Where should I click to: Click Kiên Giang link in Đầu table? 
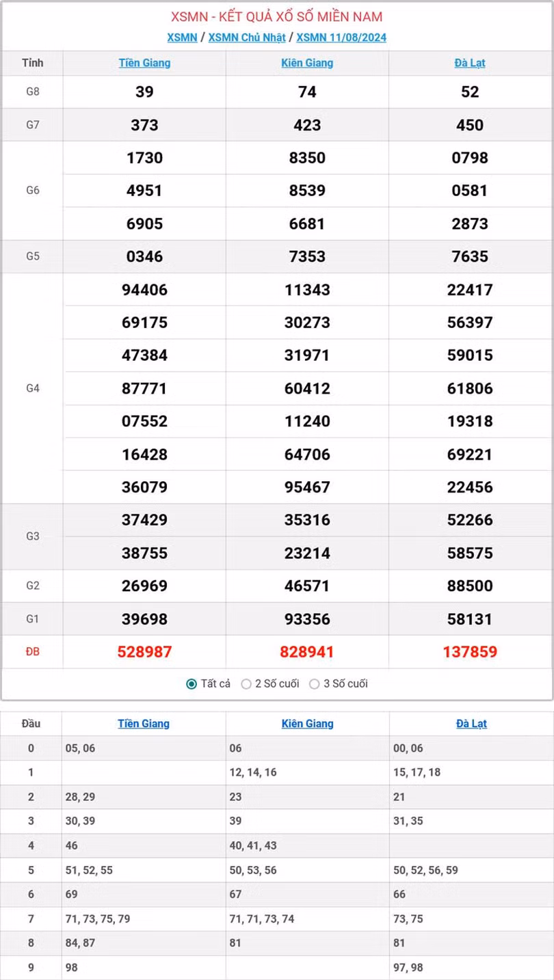[x=307, y=724]
